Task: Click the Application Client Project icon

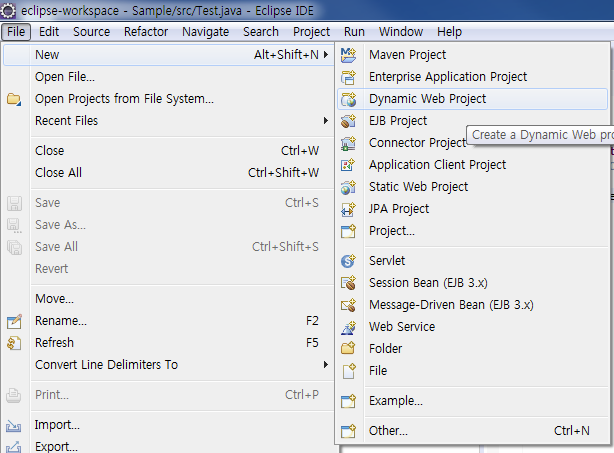Action: 348,165
